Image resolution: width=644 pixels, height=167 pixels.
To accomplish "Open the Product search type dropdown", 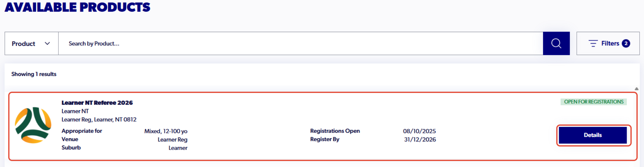I will [32, 43].
